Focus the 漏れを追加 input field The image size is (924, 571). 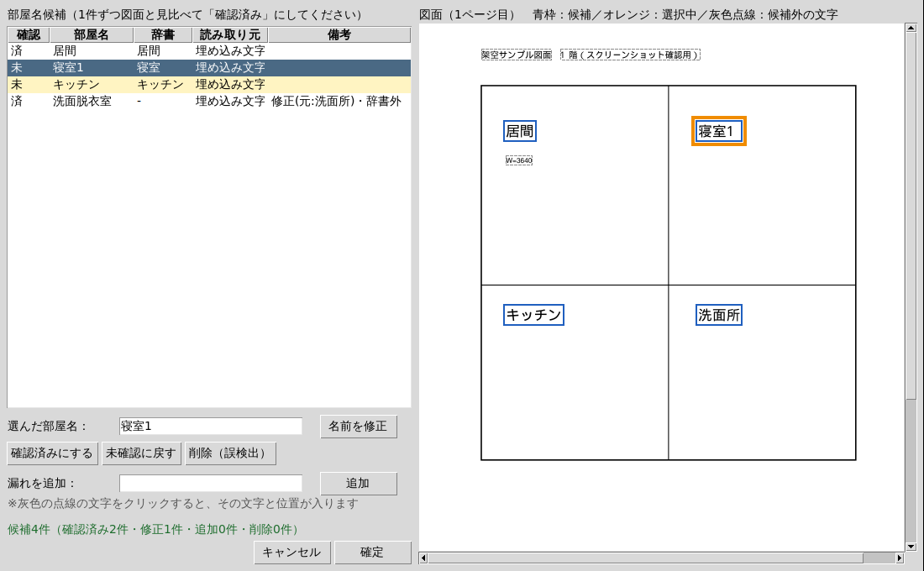pos(210,483)
